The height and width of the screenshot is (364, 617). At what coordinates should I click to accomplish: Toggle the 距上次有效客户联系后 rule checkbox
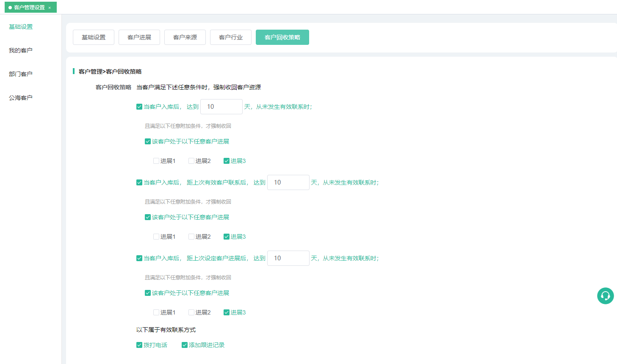139,182
